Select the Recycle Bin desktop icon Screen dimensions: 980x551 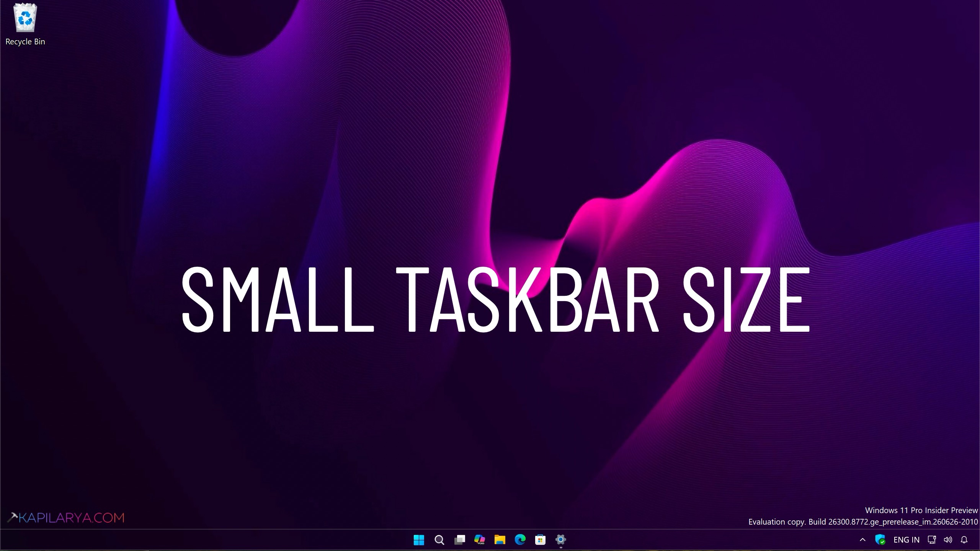coord(25,24)
